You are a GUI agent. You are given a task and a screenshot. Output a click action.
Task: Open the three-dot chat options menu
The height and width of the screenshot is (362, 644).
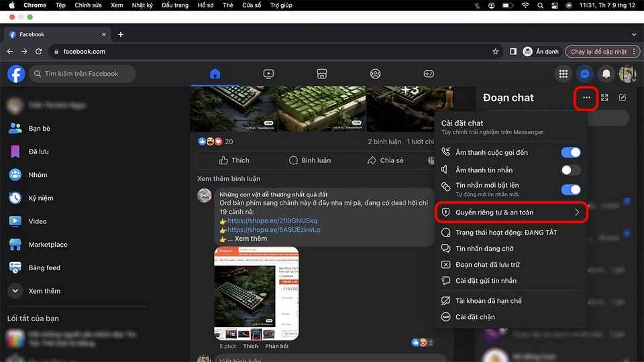[586, 98]
